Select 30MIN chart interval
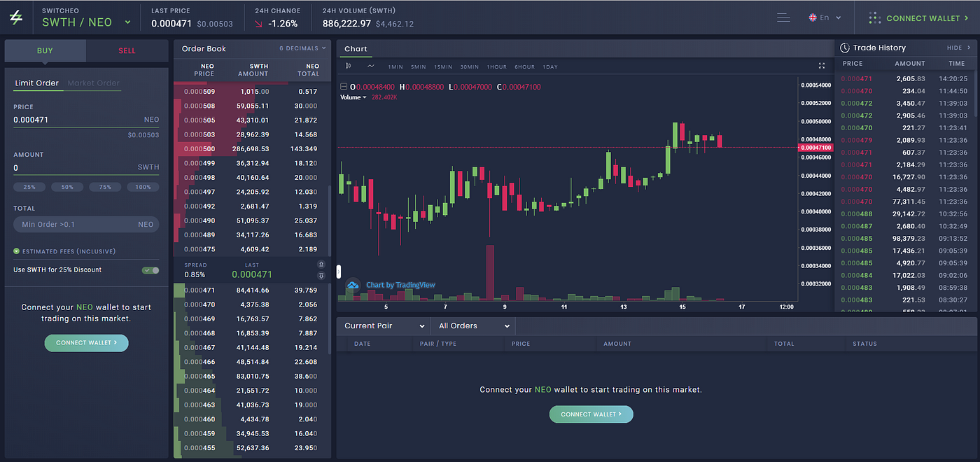This screenshot has height=462, width=980. pyautogui.click(x=469, y=66)
